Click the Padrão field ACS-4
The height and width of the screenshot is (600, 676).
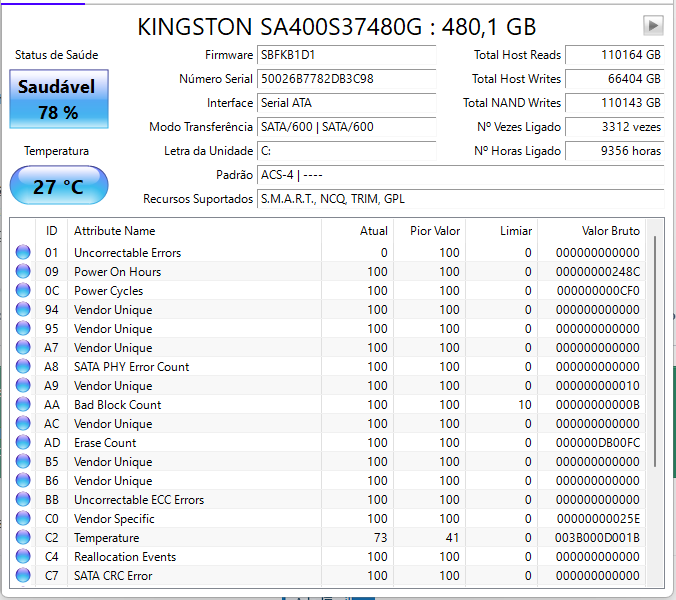(460, 175)
